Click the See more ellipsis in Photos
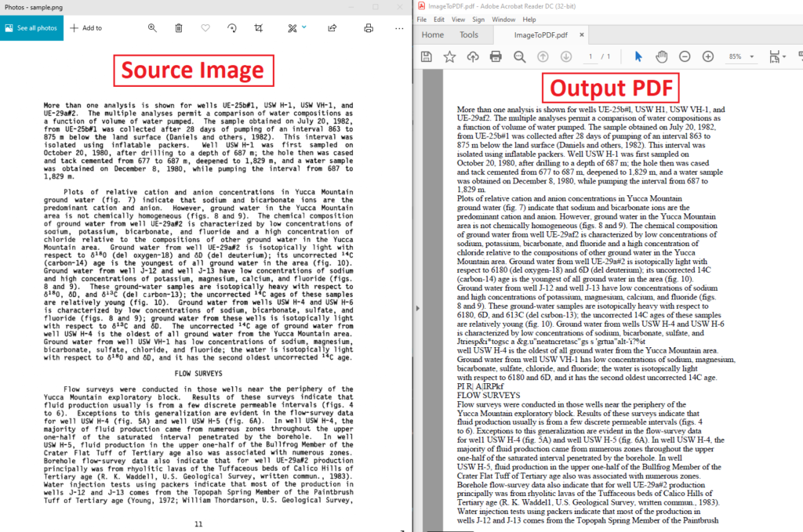 pyautogui.click(x=399, y=27)
